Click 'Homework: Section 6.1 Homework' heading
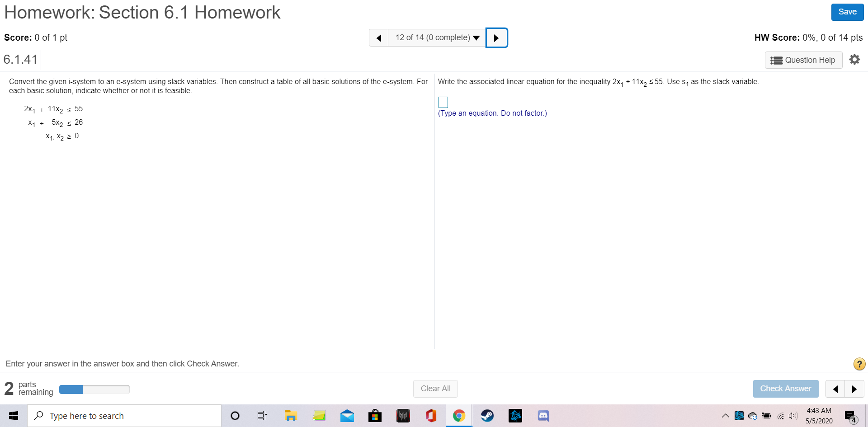The width and height of the screenshot is (868, 427). (142, 13)
